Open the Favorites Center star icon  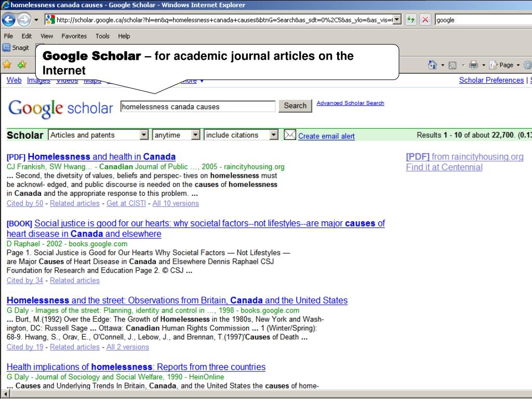[x=7, y=64]
